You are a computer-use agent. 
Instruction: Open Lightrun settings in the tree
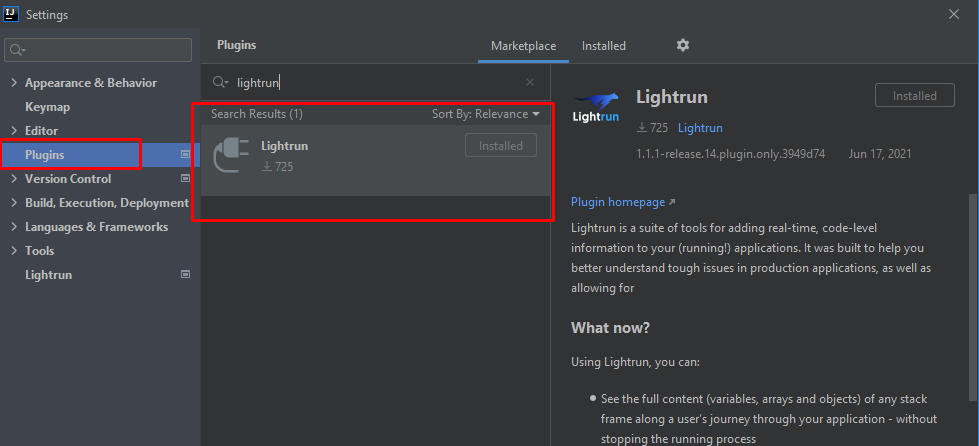pos(49,275)
